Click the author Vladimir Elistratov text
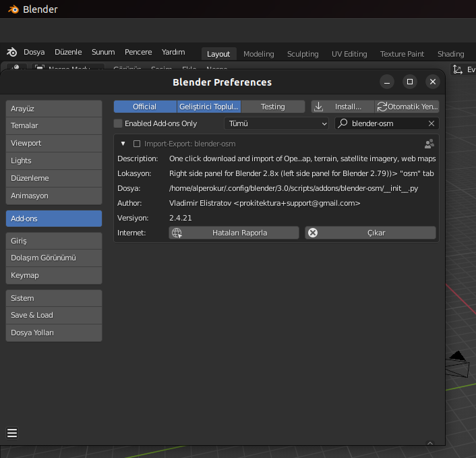 (x=265, y=203)
